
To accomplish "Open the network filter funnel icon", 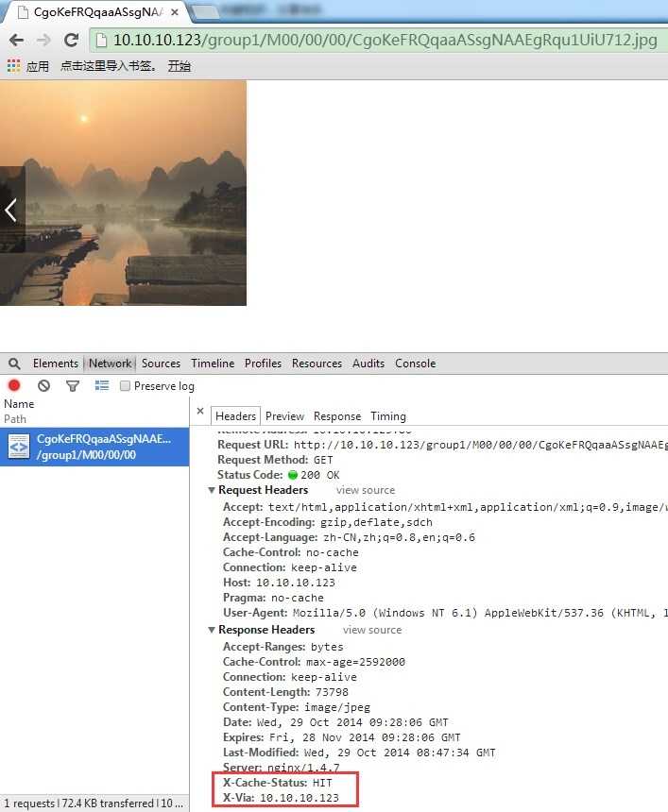I will click(73, 386).
